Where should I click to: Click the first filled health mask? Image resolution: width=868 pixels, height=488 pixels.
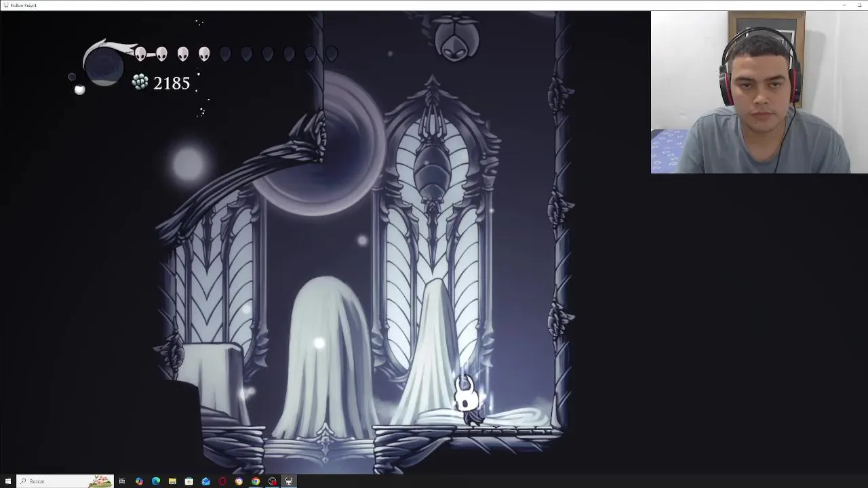coord(140,54)
